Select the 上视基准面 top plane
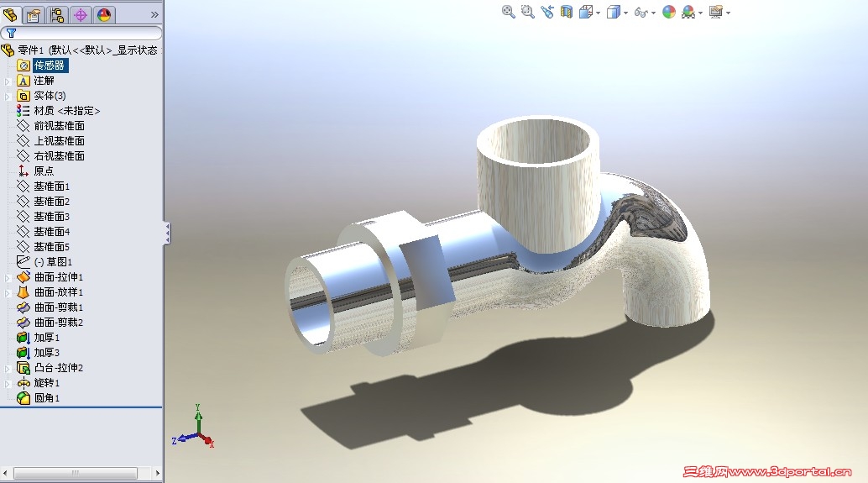Image resolution: width=868 pixels, height=483 pixels. point(60,140)
